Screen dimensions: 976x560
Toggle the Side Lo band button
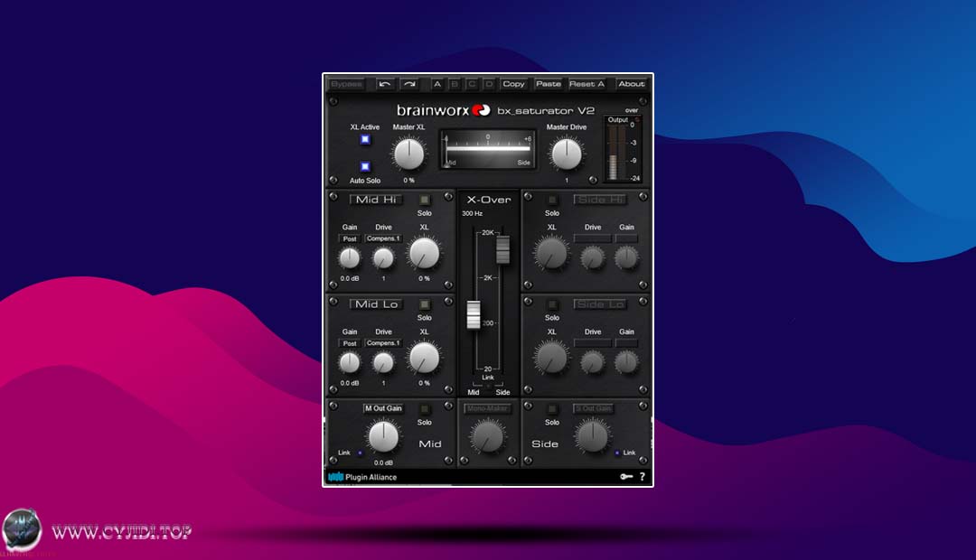[600, 304]
